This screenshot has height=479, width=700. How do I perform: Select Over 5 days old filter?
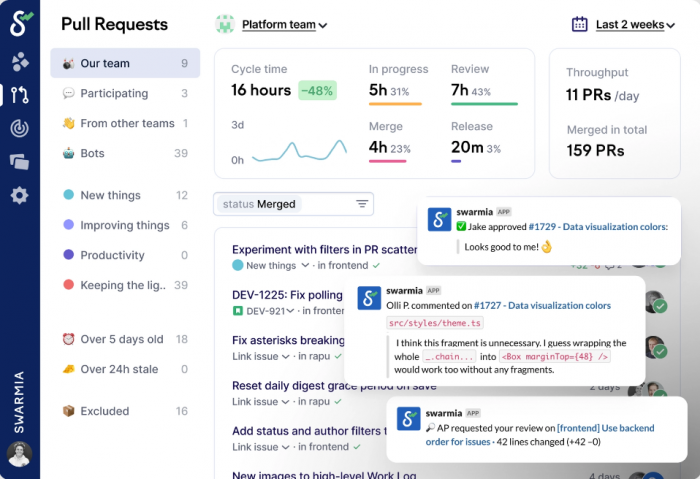click(x=125, y=339)
